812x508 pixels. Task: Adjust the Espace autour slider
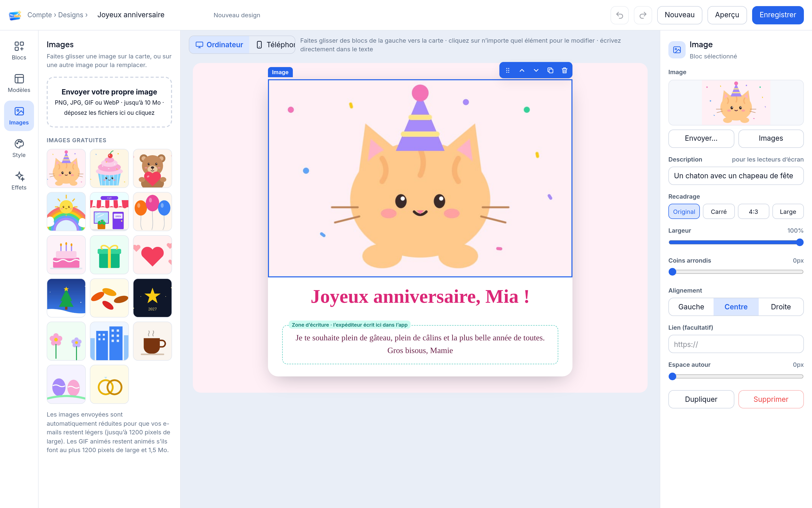pos(736,376)
